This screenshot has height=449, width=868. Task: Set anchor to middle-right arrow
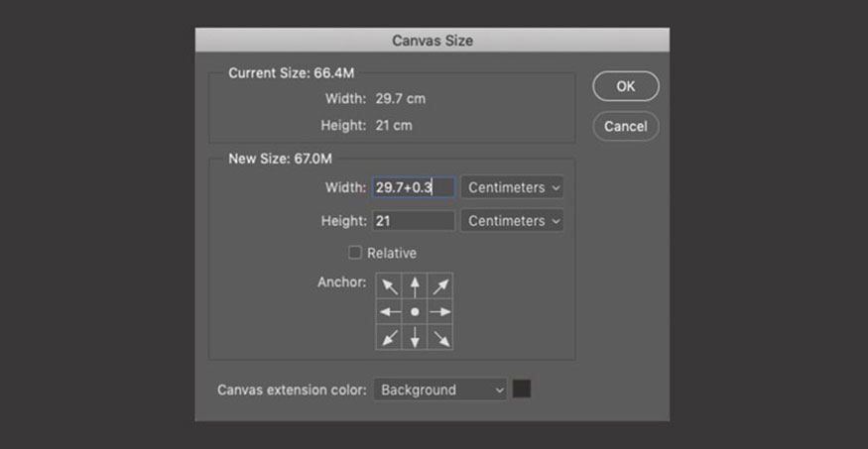point(440,312)
